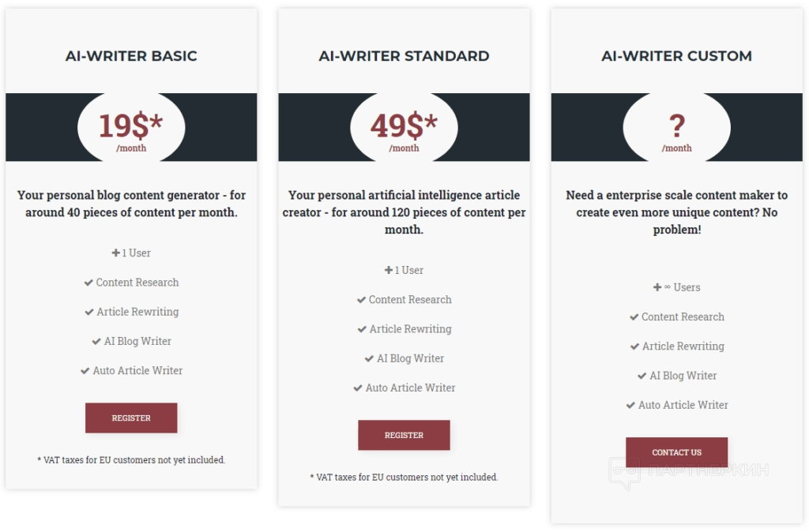Click the REGISTER button under AI-Writer Basic
Screen dimensions: 809x532
coord(131,418)
